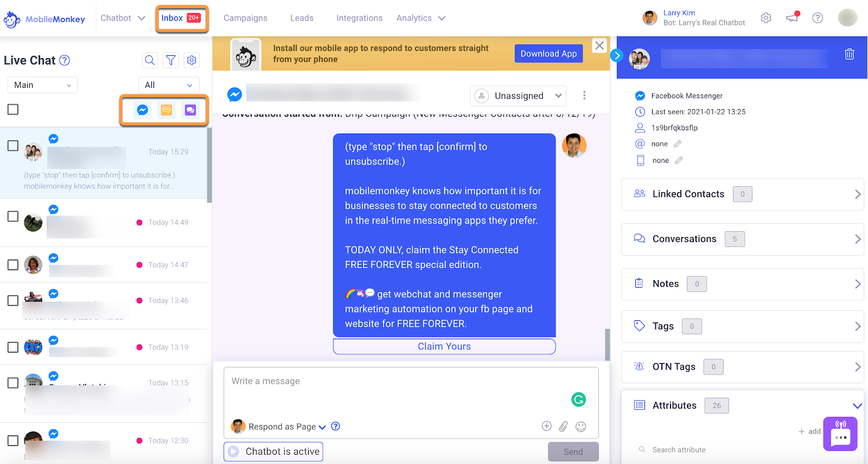The height and width of the screenshot is (464, 868).
Task: Open Live Chat settings gear
Action: (192, 60)
